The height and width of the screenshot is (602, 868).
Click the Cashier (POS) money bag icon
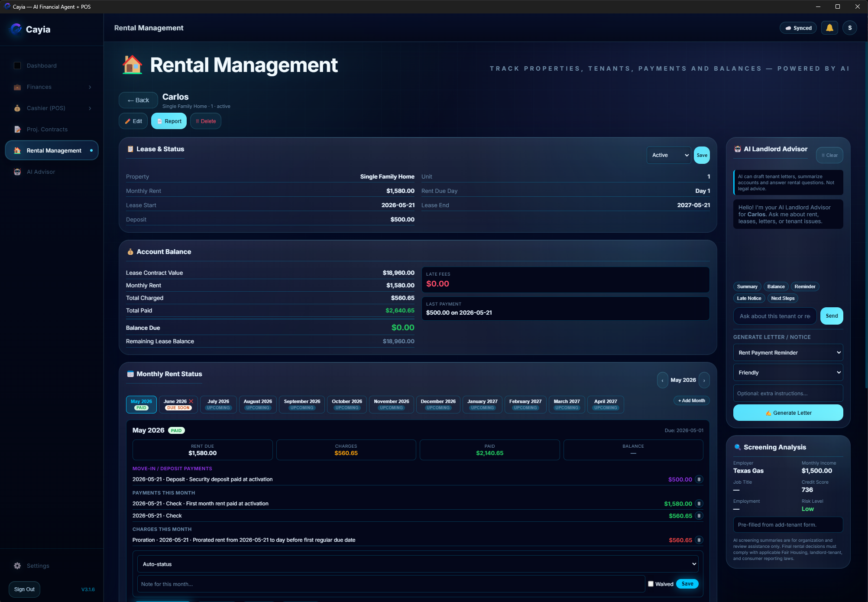coord(17,108)
